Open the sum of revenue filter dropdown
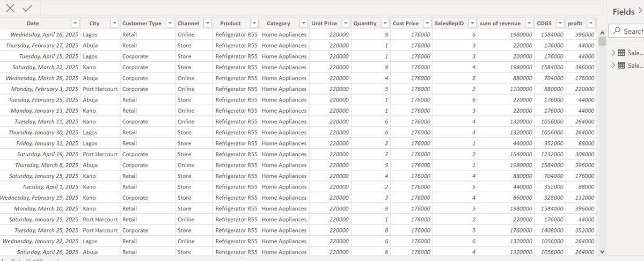 click(529, 23)
